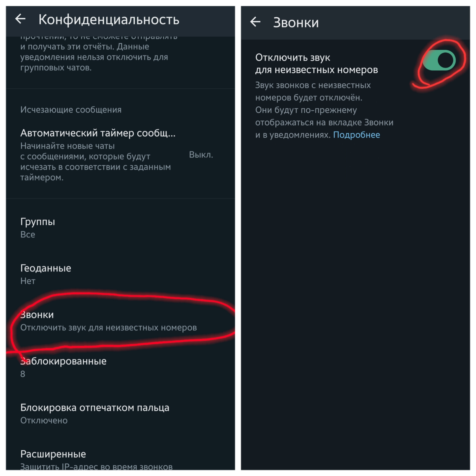
Task: Tap the Все value under Группы
Action: (x=28, y=235)
